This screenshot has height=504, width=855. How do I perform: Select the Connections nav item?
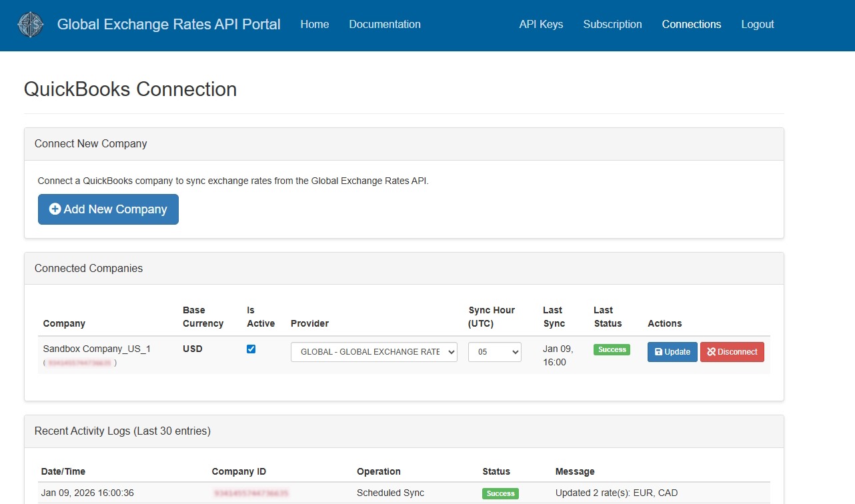(691, 25)
